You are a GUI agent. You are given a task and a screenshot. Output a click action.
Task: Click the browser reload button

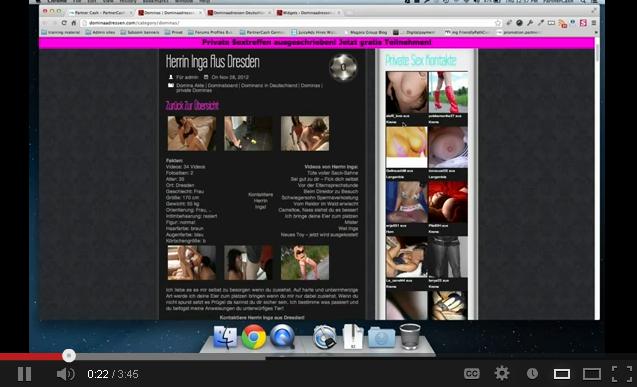pos(64,23)
